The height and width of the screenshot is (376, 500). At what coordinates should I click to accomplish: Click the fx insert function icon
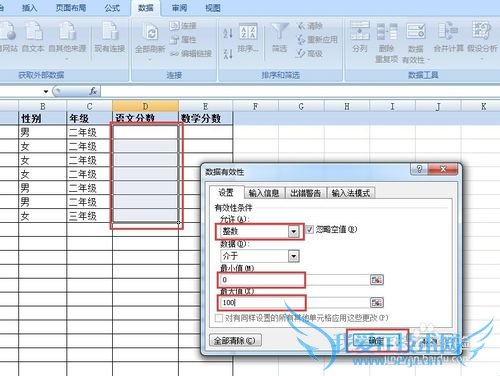(93, 91)
